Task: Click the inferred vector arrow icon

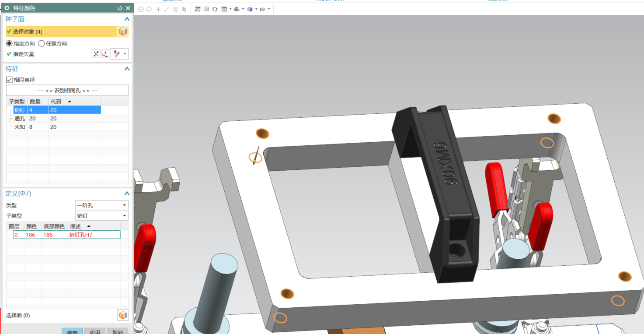Action: [x=116, y=54]
